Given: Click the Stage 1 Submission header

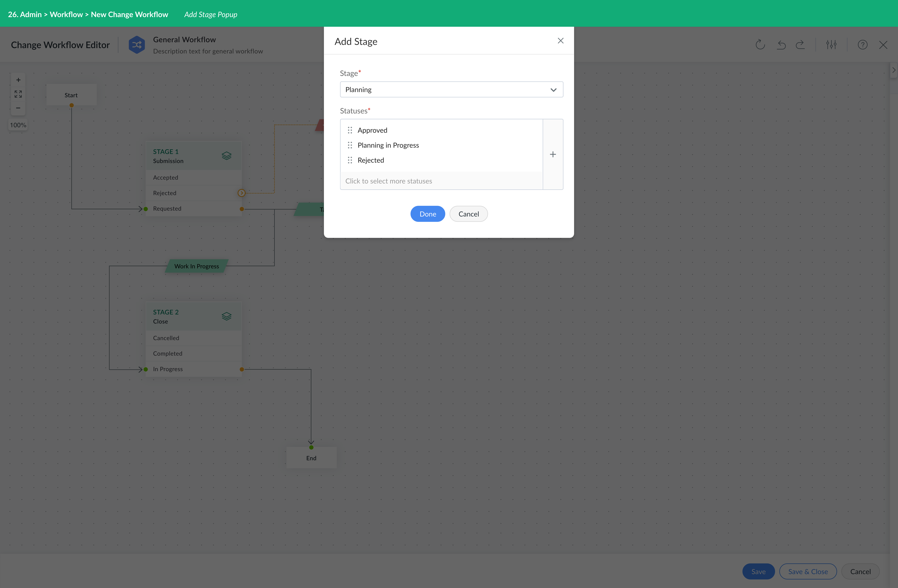Looking at the screenshot, I should pos(193,156).
